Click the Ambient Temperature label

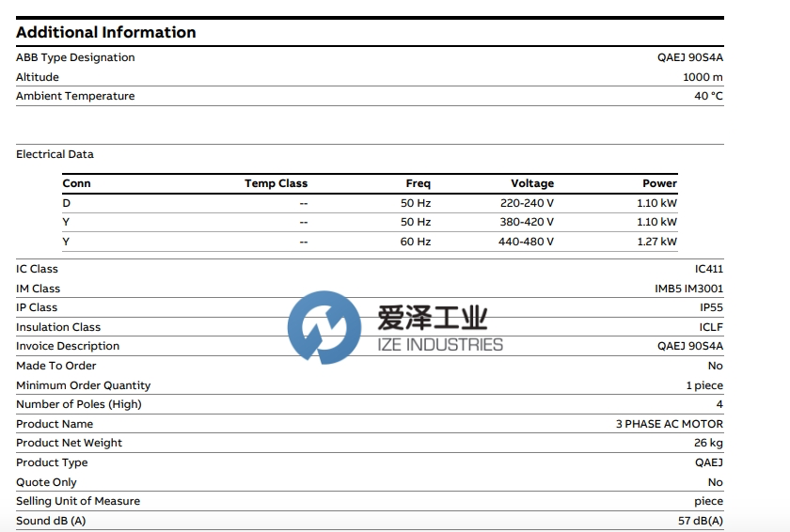pos(75,96)
